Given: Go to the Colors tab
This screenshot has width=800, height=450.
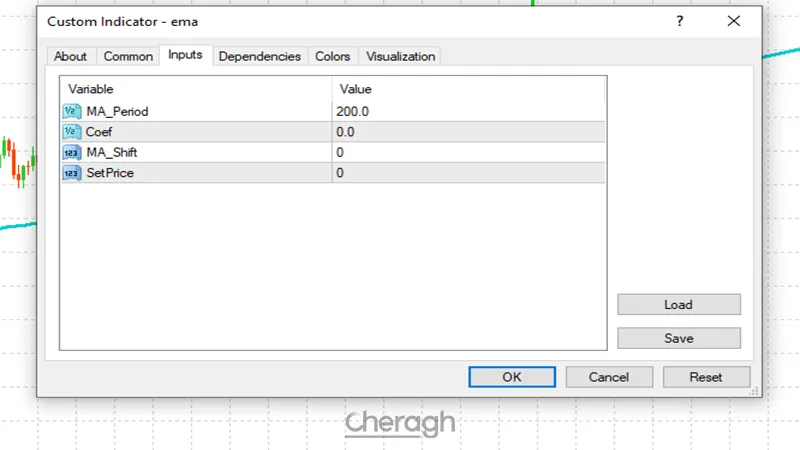Looking at the screenshot, I should click(332, 57).
